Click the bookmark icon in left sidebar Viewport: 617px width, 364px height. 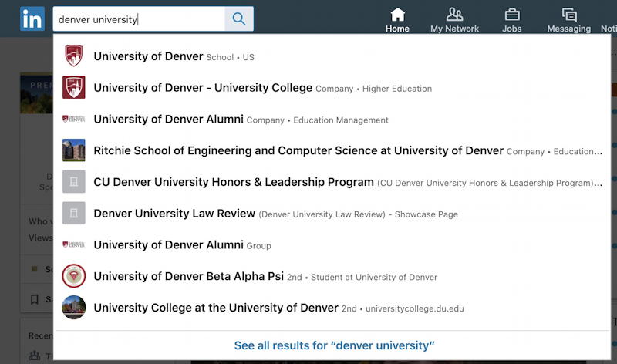35,299
